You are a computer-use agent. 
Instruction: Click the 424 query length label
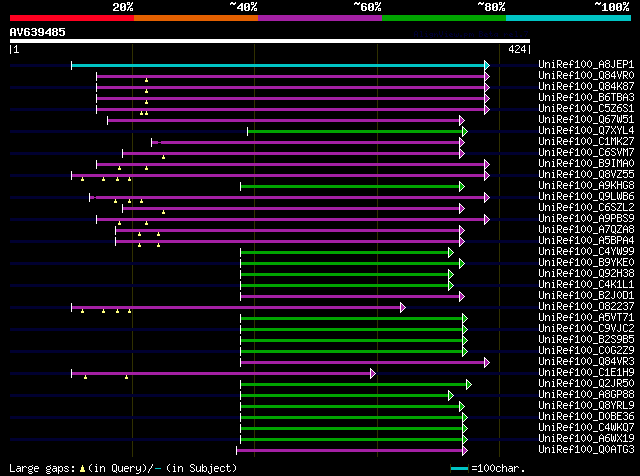pyautogui.click(x=517, y=49)
